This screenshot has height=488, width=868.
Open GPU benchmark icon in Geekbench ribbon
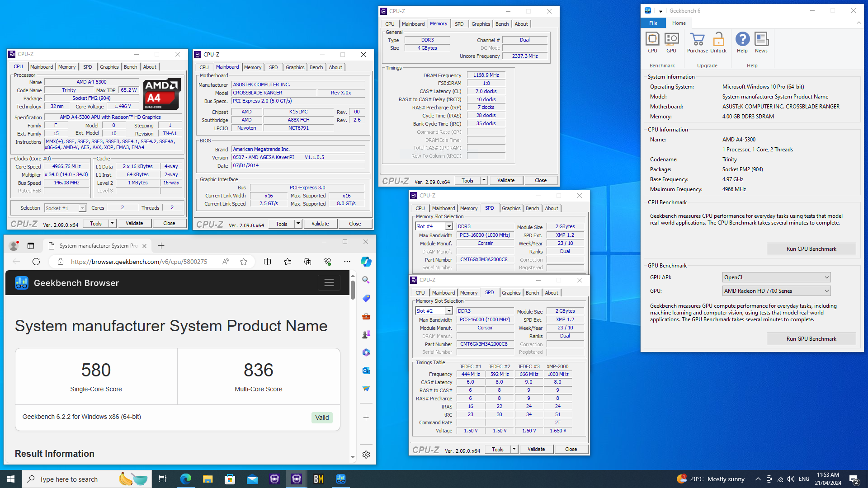[671, 42]
